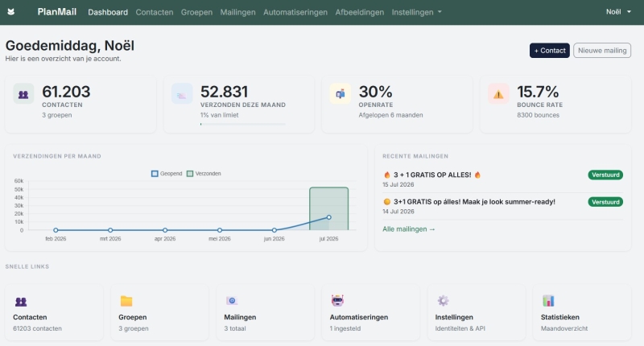Click the jul 2026 Verzonden bar

(x=328, y=208)
